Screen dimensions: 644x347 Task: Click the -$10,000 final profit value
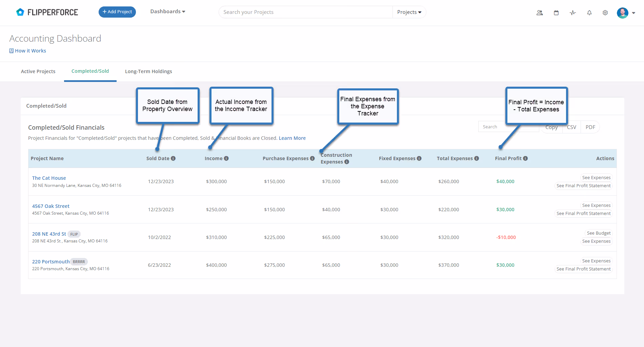coord(506,237)
